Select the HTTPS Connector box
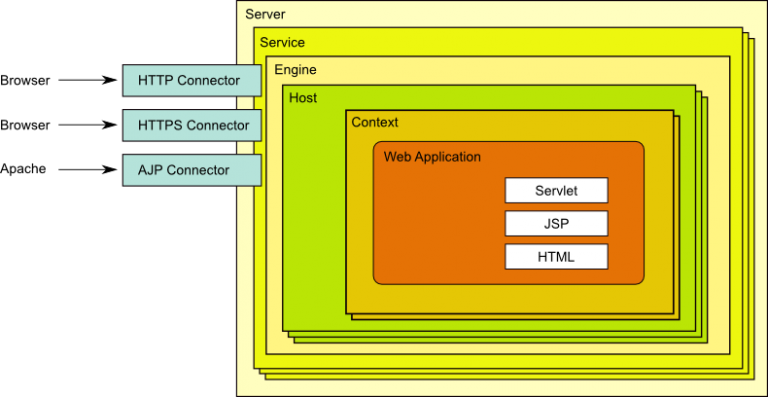The width and height of the screenshot is (768, 397). click(x=192, y=125)
